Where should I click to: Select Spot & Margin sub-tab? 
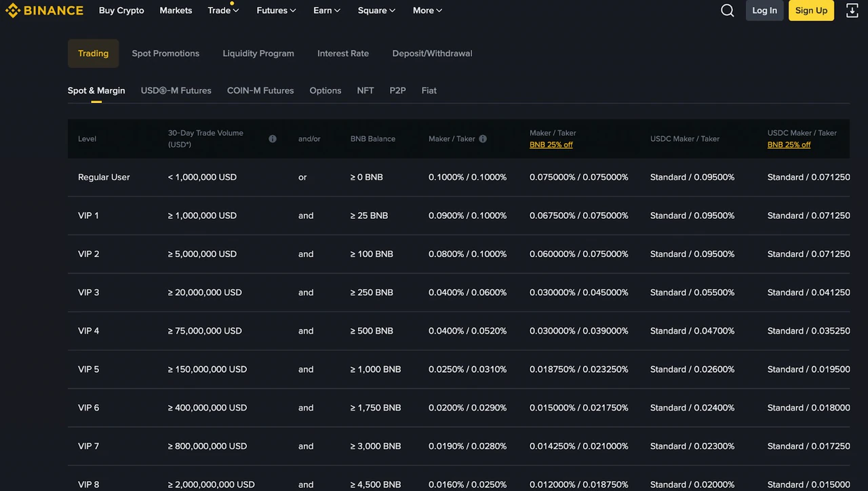96,90
